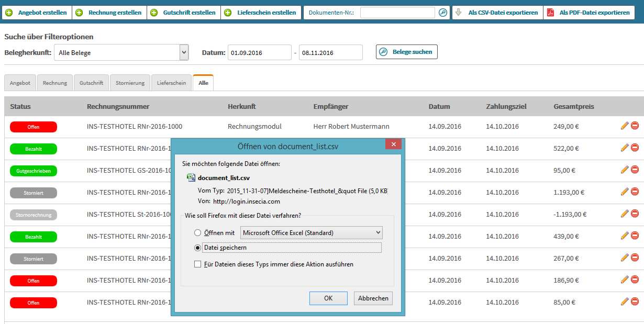Viewport: 644px width, 324px height.
Task: Select the Alle tab
Action: (203, 83)
